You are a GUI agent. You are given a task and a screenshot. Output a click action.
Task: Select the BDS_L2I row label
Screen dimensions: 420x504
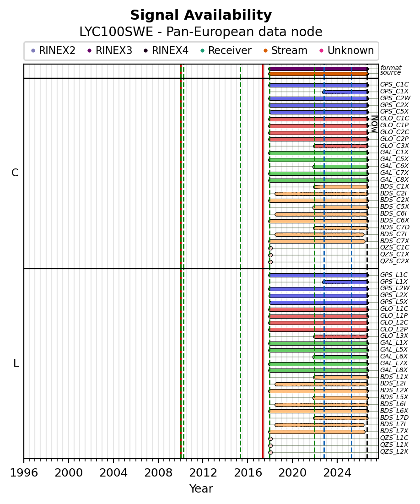tap(393, 384)
